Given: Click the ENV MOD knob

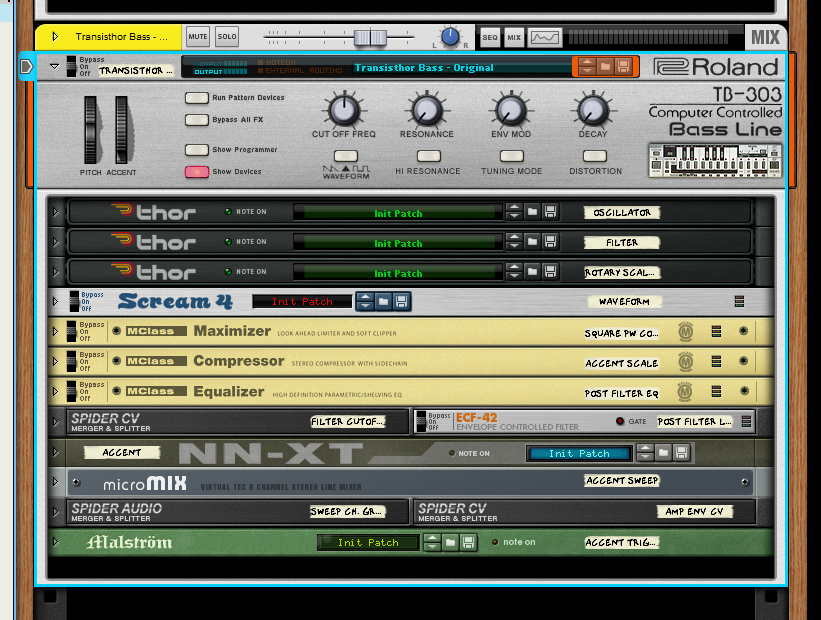Looking at the screenshot, I should tap(511, 110).
